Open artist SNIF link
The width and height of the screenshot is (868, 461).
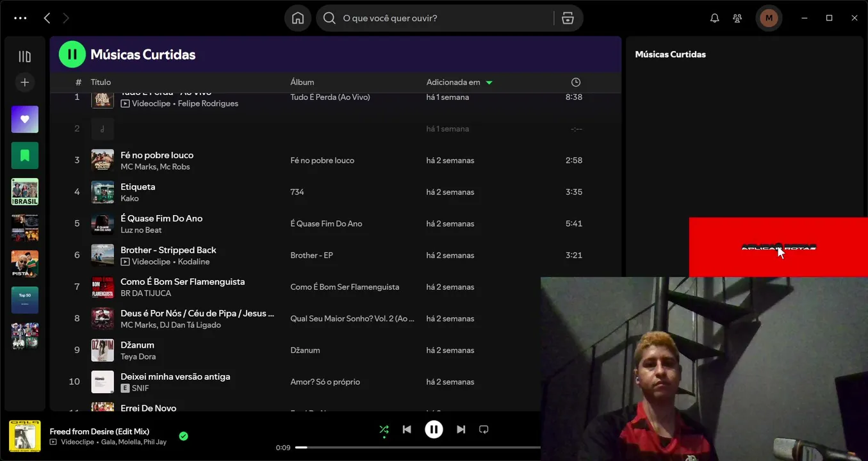click(140, 388)
